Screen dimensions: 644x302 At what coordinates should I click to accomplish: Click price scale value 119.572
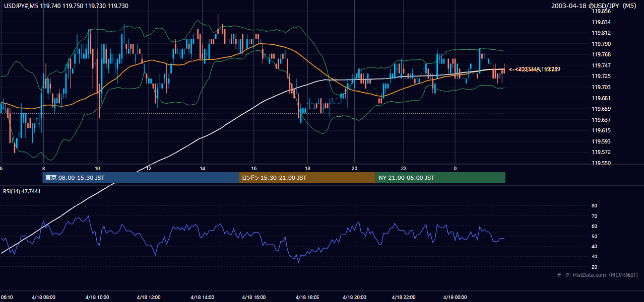tap(601, 152)
